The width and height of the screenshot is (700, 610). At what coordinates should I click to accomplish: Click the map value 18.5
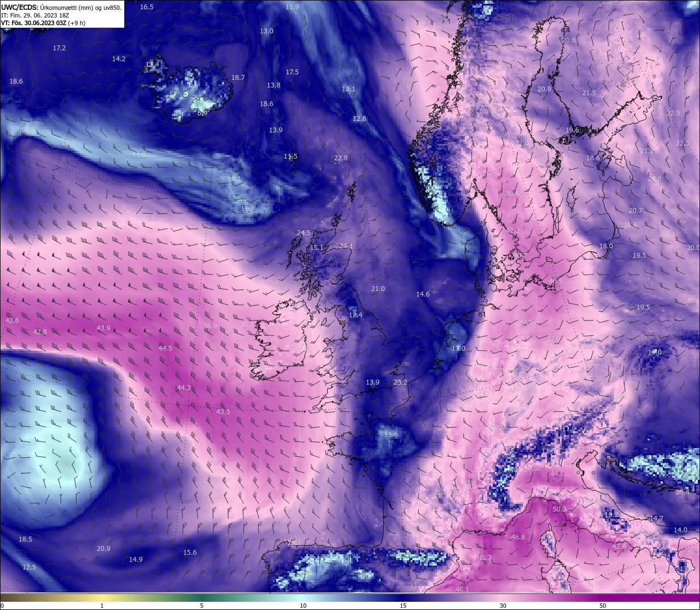click(25, 539)
